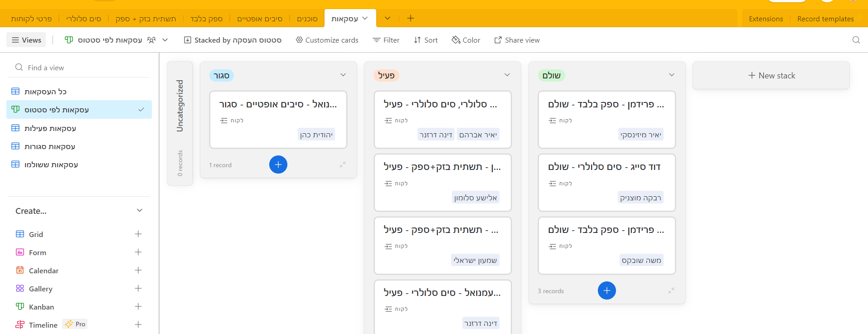This screenshot has height=334, width=868.
Task: Click the blue plus button in the שולם stack
Action: (606, 290)
